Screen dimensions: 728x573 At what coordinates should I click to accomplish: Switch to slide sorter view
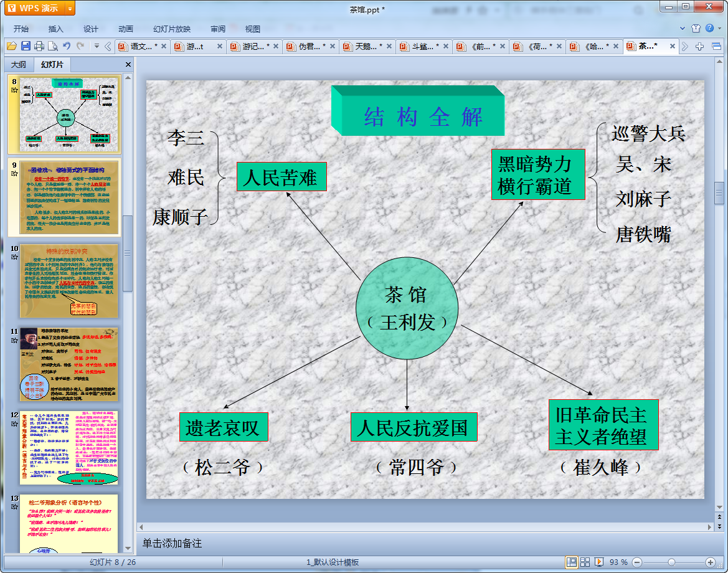585,562
